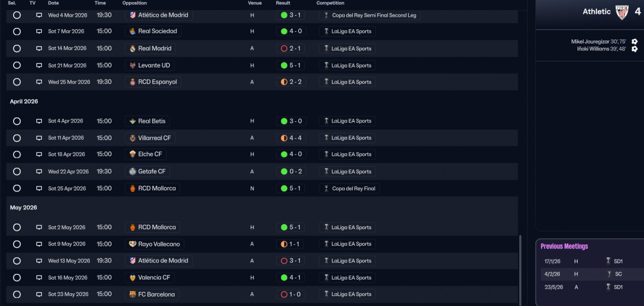Screen dimensions: 644x306
Task: Select radio button for Real Sociedad match
Action: (17, 32)
